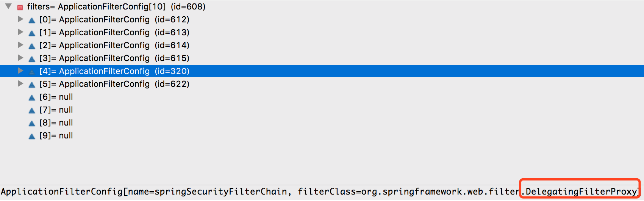
Task: Click the blue triangle icon of [6]
Action: tap(32, 97)
